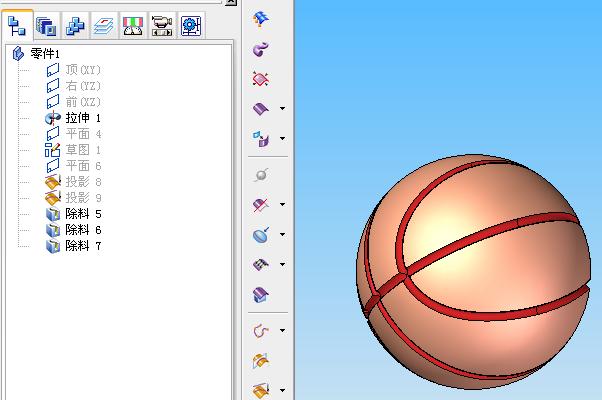Image resolution: width=602 pixels, height=400 pixels.
Task: Select the red Bounded Surface tool
Action: [x=261, y=79]
